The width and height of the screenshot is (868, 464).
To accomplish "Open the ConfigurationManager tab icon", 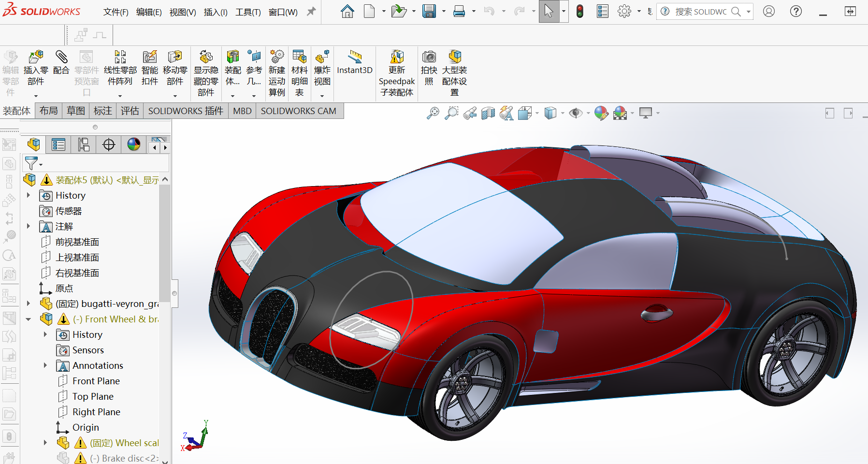I will 84,145.
